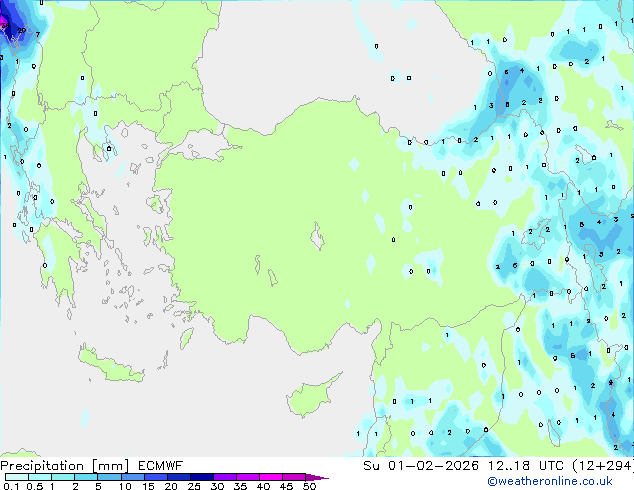
Task: Pick the 15–20 mm legend swatch
Action: (155, 477)
